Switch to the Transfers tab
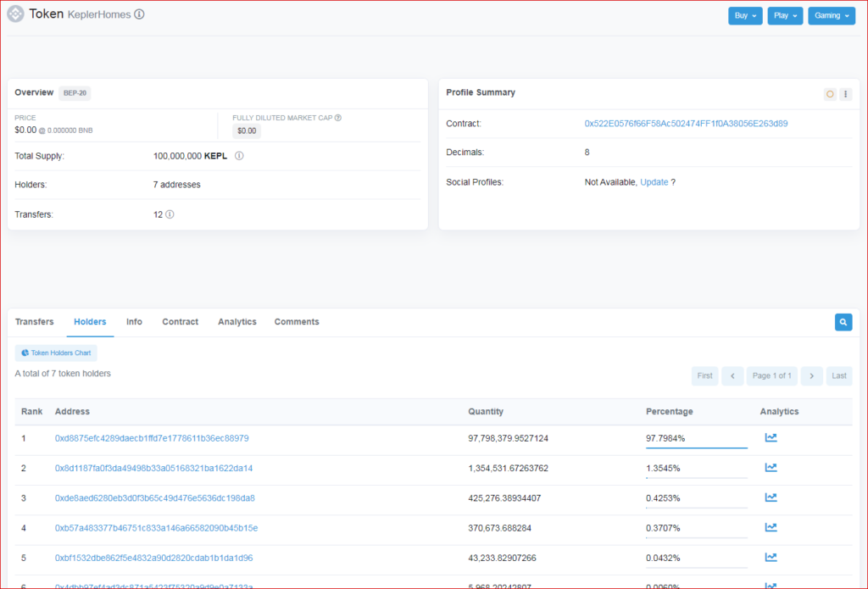Viewport: 868px width, 589px height. (x=34, y=322)
